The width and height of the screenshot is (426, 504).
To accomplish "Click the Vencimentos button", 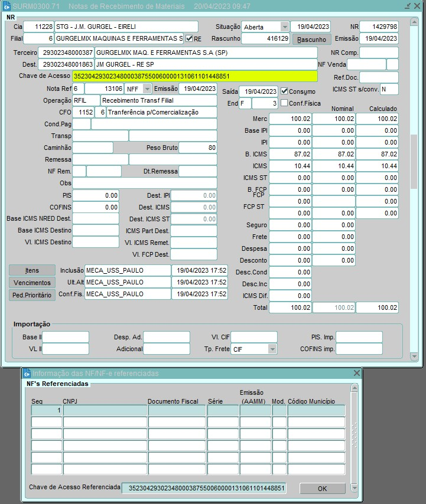I will pos(32,283).
